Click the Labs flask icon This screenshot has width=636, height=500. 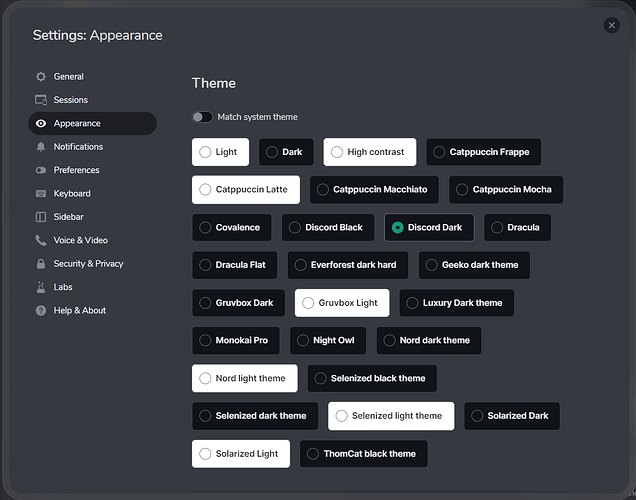click(41, 287)
